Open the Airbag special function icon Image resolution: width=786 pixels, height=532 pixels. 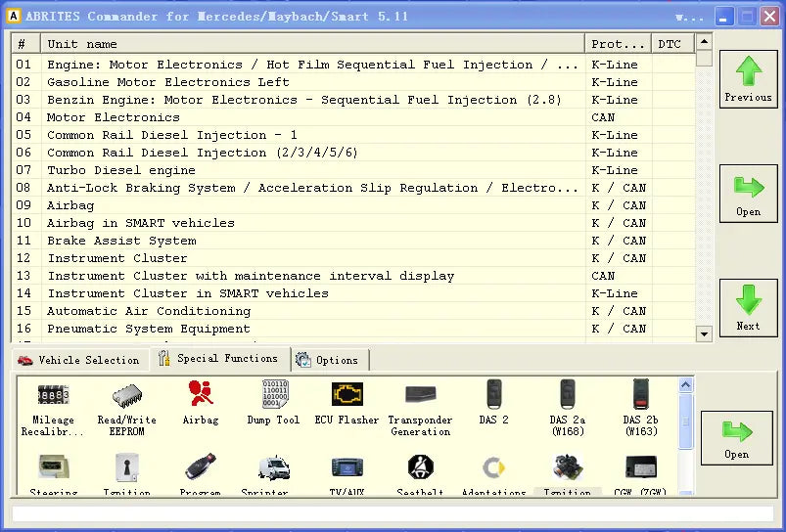coord(201,394)
